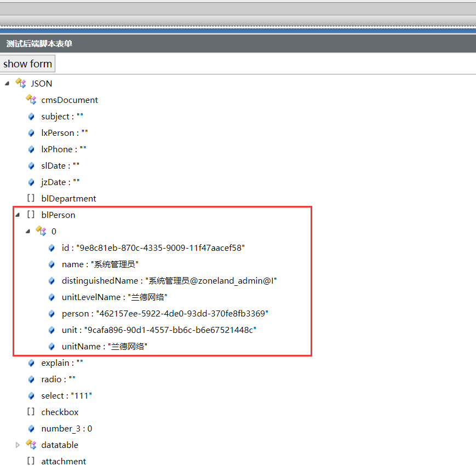Click the cmsDocument object icon

coord(31,99)
